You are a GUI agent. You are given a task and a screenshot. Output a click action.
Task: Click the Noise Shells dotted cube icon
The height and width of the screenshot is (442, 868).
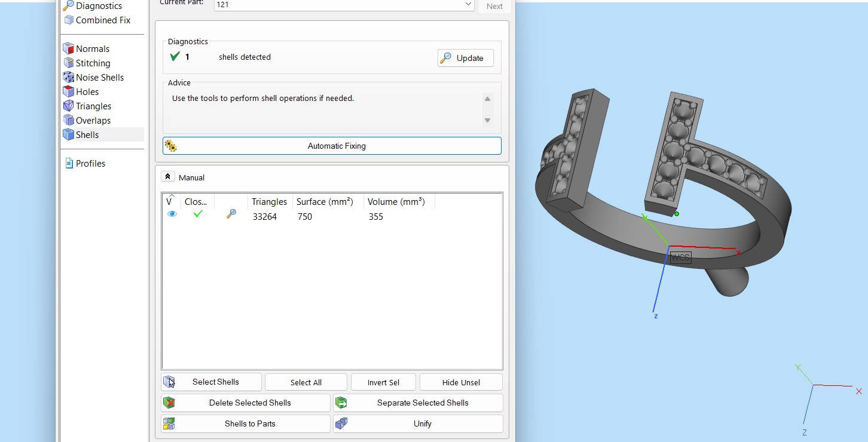pos(68,78)
